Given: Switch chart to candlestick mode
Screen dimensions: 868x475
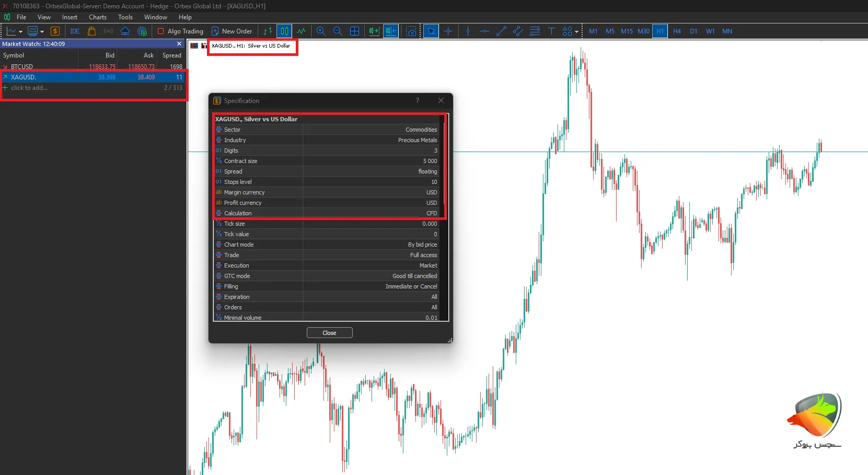Looking at the screenshot, I should pos(284,31).
